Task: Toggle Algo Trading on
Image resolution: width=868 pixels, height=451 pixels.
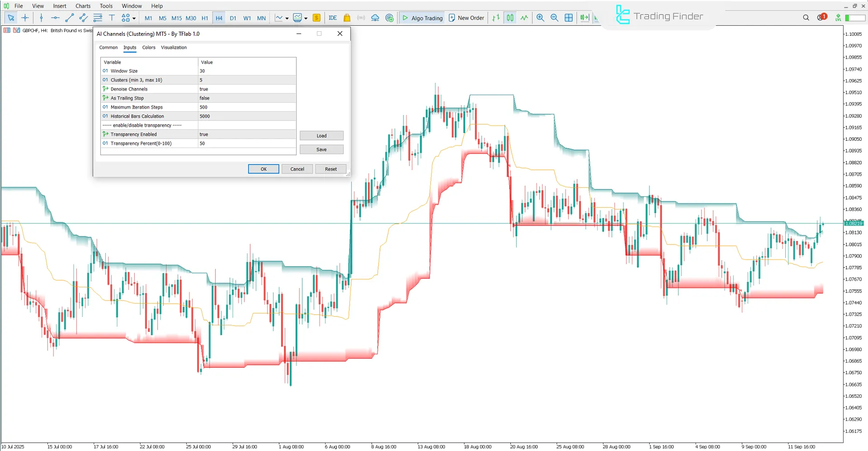Action: click(x=422, y=18)
